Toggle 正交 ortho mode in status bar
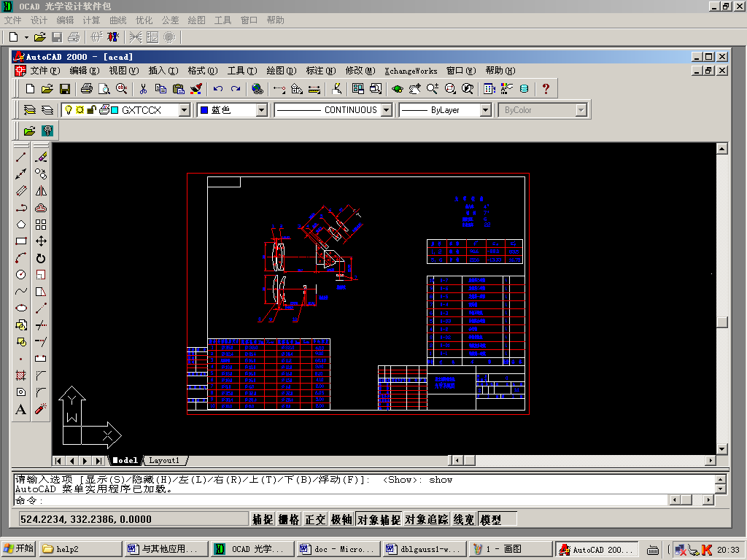747x560 pixels. 314,519
